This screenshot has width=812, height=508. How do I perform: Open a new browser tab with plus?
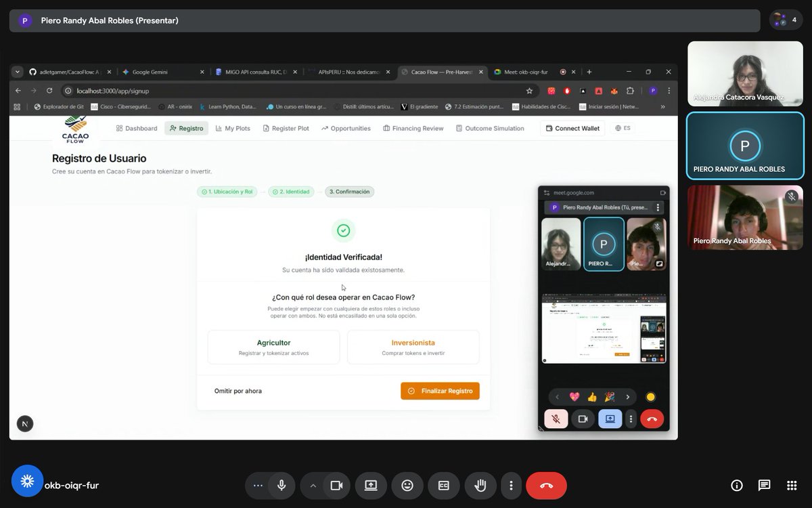coord(589,72)
